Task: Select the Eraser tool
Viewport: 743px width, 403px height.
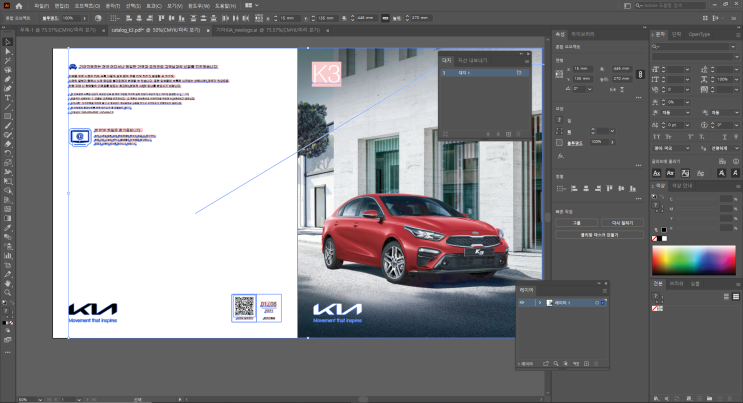Action: (8, 144)
